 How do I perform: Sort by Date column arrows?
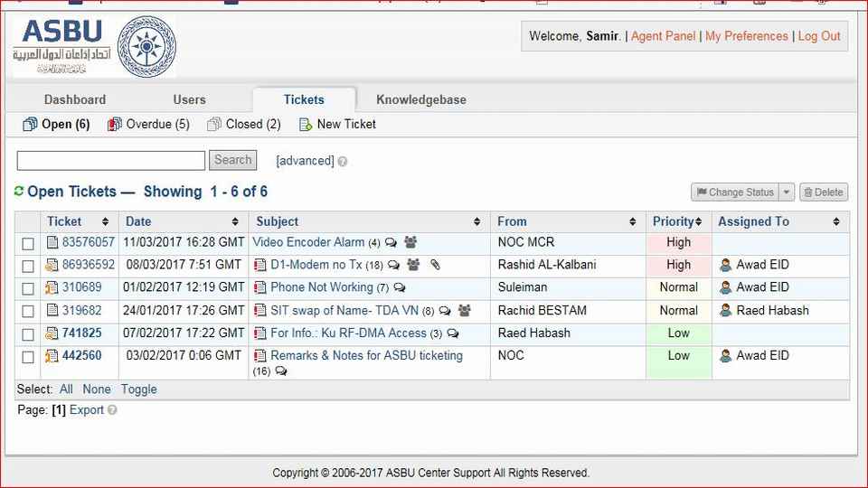(x=235, y=221)
